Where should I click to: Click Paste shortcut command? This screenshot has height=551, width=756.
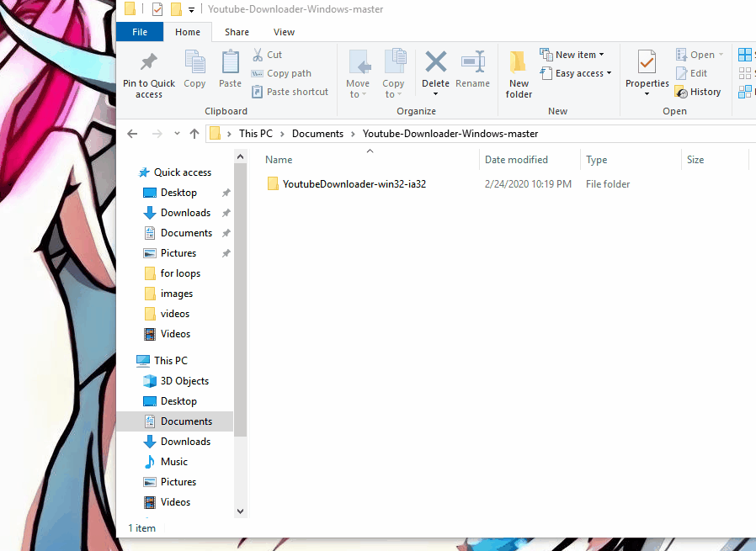tap(290, 92)
